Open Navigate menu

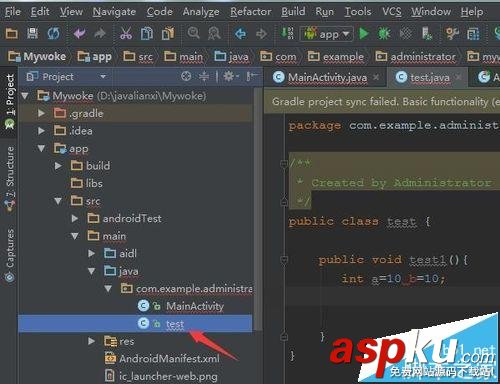click(114, 12)
